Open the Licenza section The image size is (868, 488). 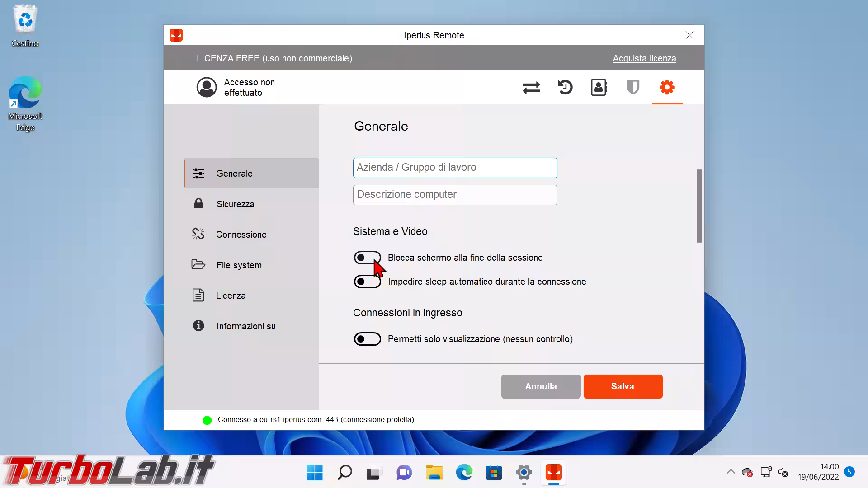pyautogui.click(x=231, y=296)
